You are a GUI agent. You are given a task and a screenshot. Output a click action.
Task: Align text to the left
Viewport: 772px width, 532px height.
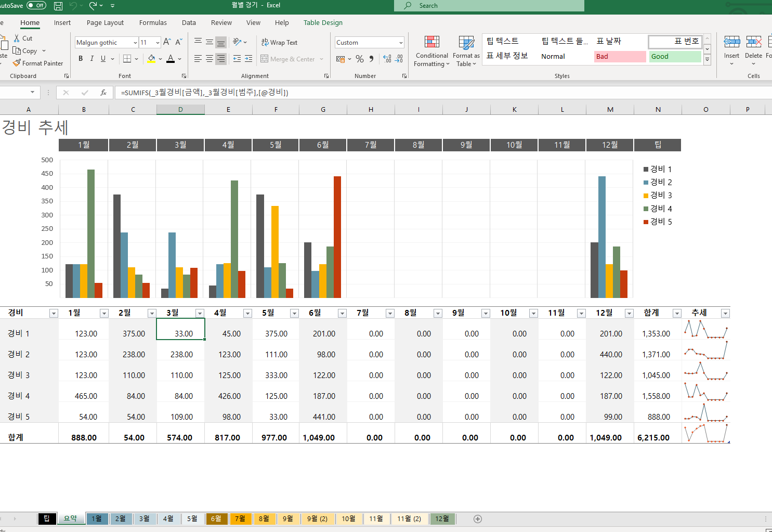(x=198, y=59)
